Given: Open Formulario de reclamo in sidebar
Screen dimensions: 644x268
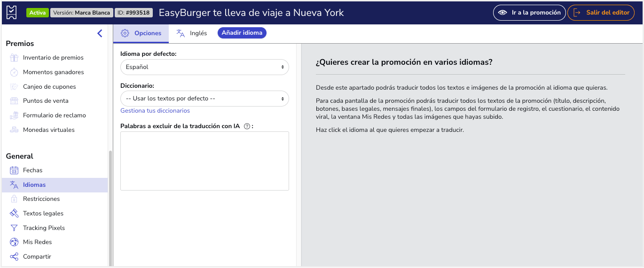Looking at the screenshot, I should pos(55,115).
